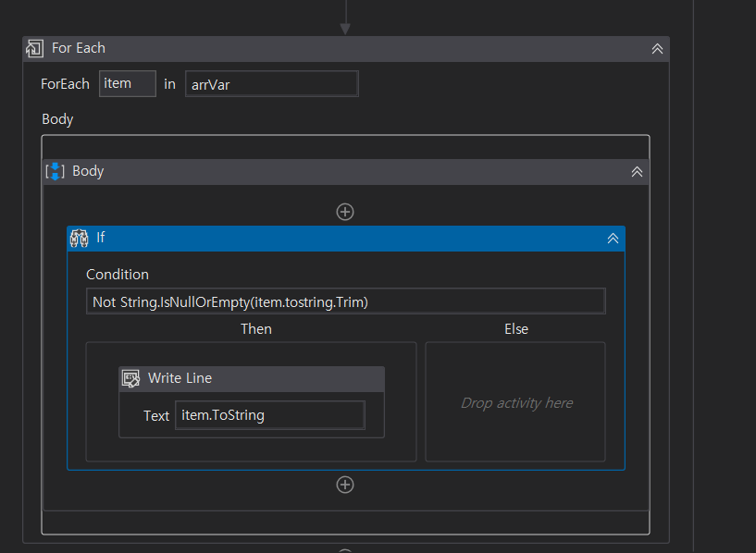The image size is (756, 553).
Task: Click the Then label
Action: tap(256, 329)
